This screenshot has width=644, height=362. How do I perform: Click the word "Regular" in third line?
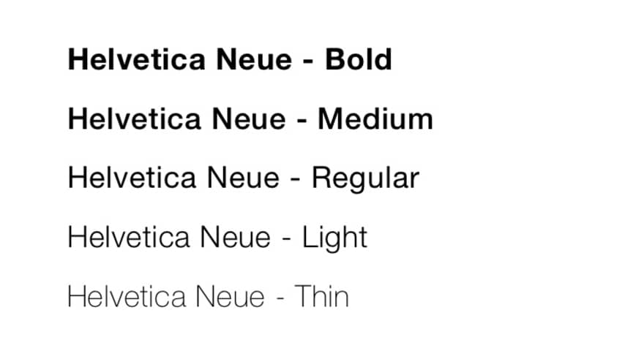click(365, 178)
